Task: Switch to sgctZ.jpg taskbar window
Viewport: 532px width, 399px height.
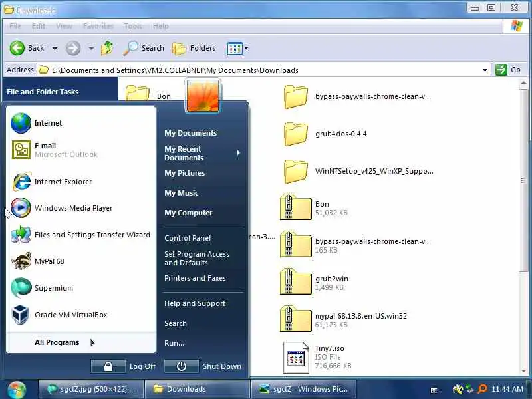Action: coord(91,389)
